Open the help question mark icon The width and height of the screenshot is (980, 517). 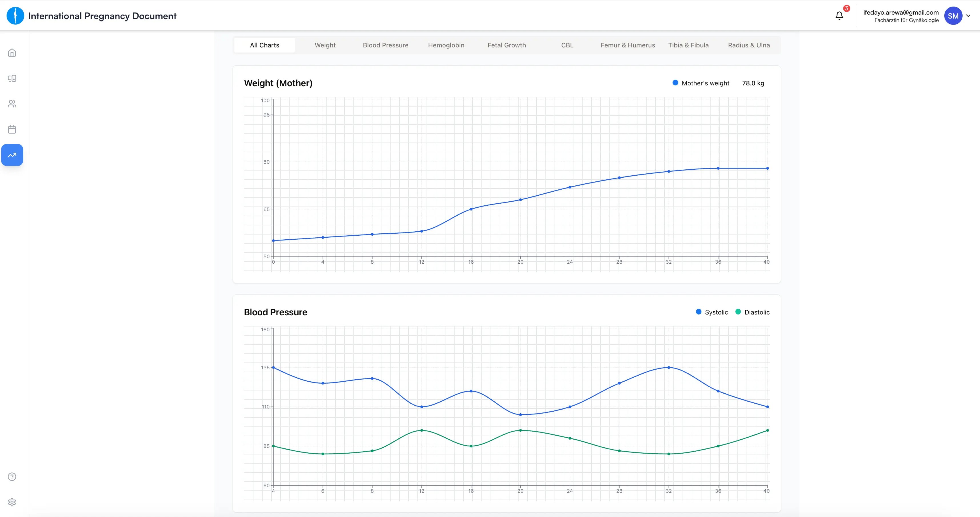tap(12, 477)
